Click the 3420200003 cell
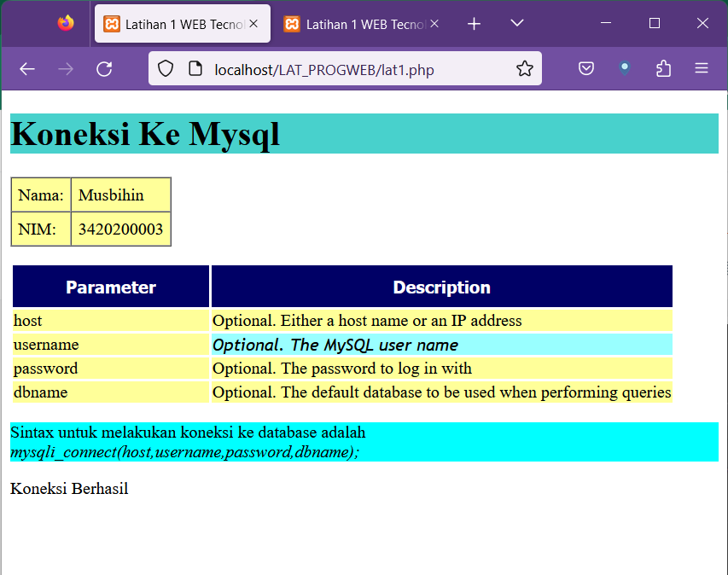Viewport: 728px width, 575px height. click(121, 229)
